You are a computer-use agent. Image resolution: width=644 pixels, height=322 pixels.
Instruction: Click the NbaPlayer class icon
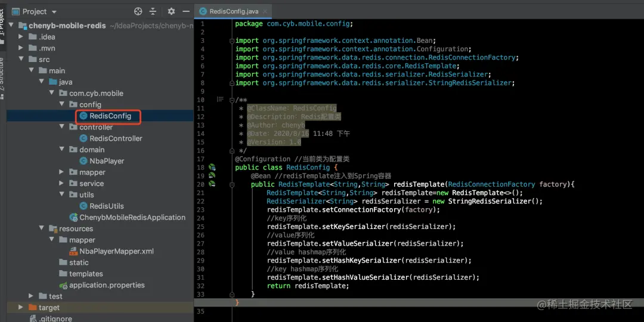(x=83, y=161)
